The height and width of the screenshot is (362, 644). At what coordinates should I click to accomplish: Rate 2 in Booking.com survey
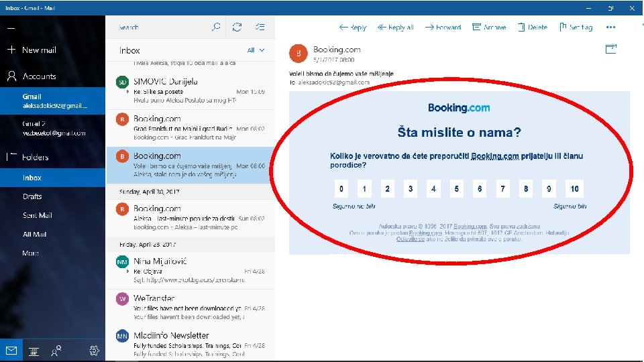(387, 189)
